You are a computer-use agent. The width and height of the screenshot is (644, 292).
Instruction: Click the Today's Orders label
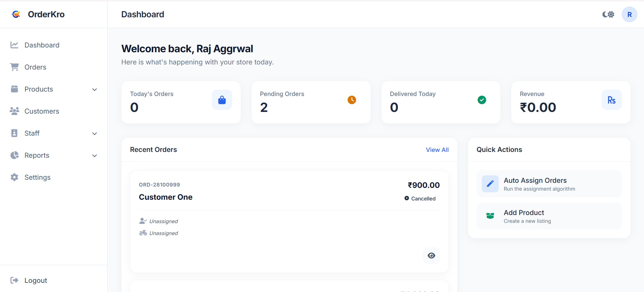tap(152, 94)
